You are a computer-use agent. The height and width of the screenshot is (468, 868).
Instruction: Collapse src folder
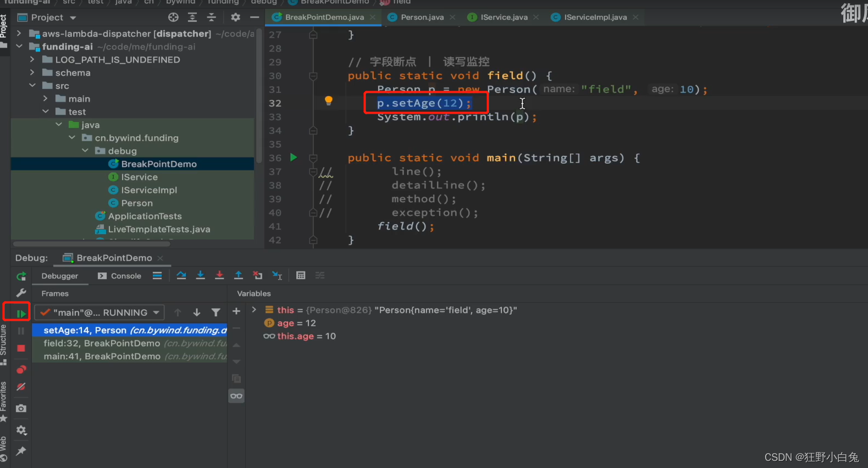click(x=32, y=86)
